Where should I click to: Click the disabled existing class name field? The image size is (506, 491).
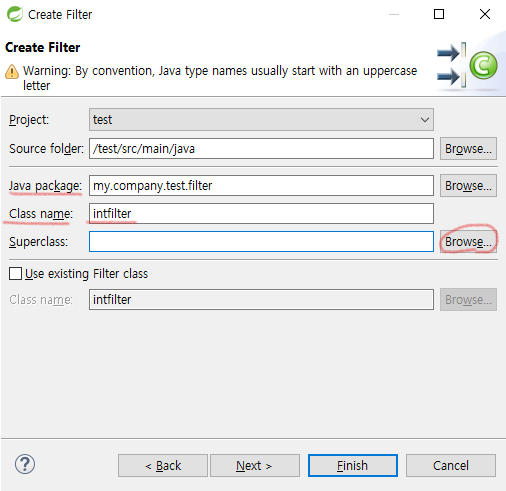pos(261,300)
